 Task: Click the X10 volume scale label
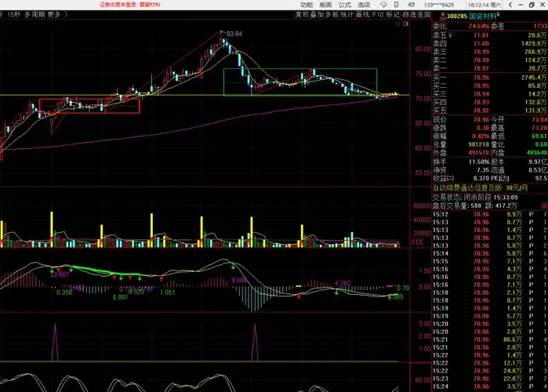[416, 242]
